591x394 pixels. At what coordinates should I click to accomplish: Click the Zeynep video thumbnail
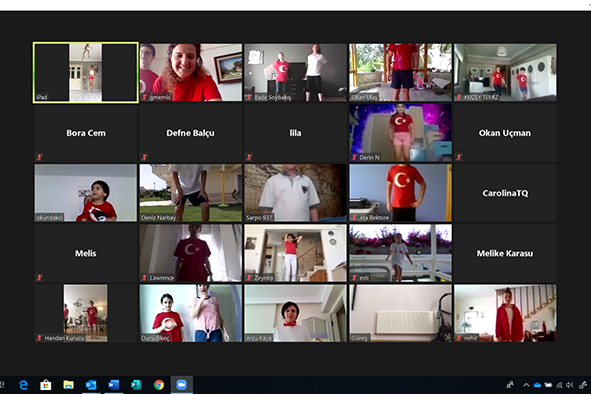296,253
